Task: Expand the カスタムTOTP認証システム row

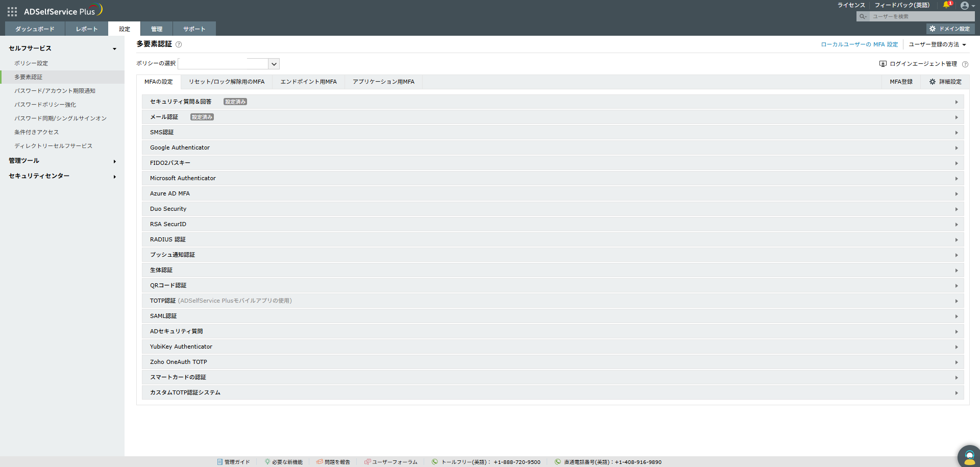Action: [x=553, y=393]
